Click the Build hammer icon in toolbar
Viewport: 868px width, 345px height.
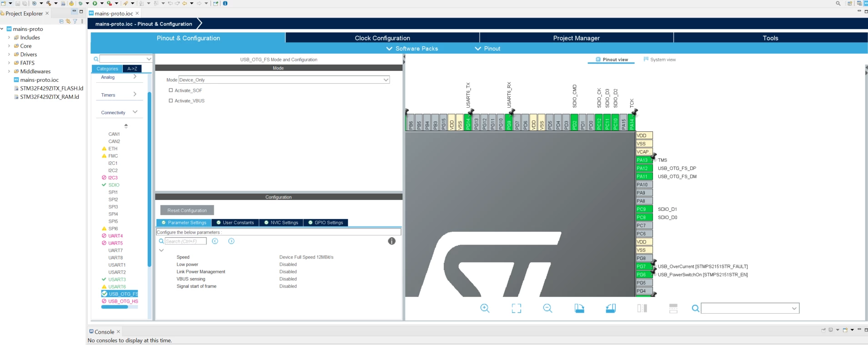(x=49, y=3)
